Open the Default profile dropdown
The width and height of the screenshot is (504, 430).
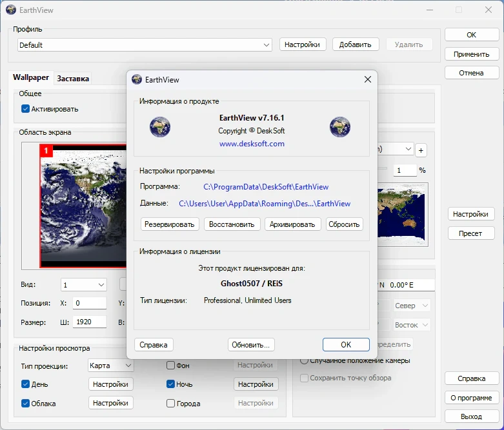(x=145, y=45)
